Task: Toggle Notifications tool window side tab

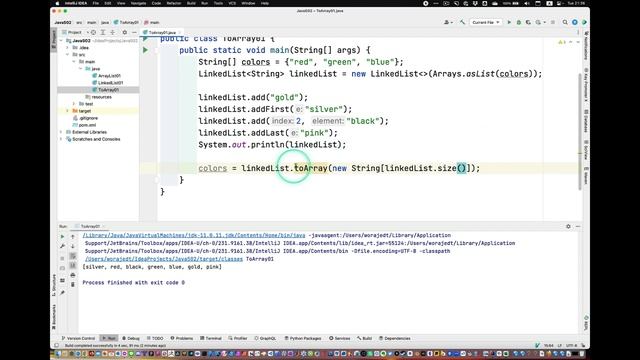Action: (x=587, y=45)
